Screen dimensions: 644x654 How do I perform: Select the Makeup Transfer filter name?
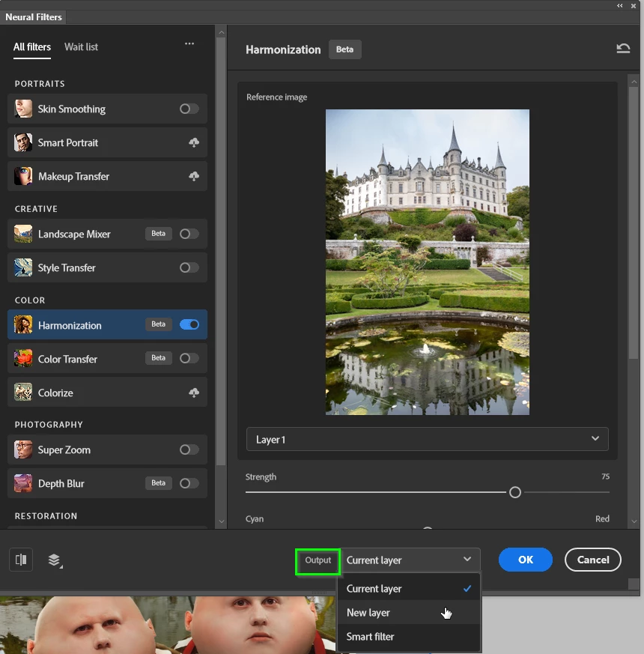74,177
